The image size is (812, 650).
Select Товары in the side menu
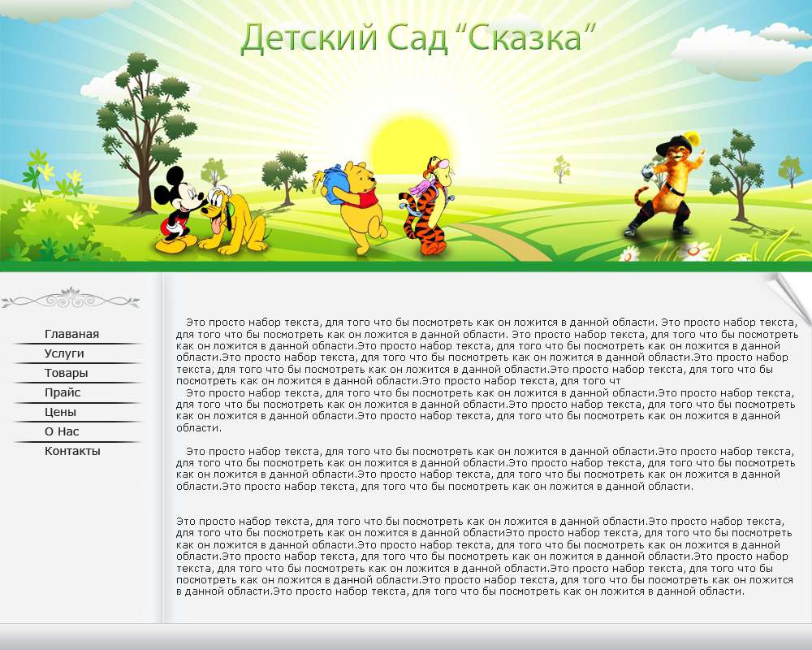[x=67, y=373]
